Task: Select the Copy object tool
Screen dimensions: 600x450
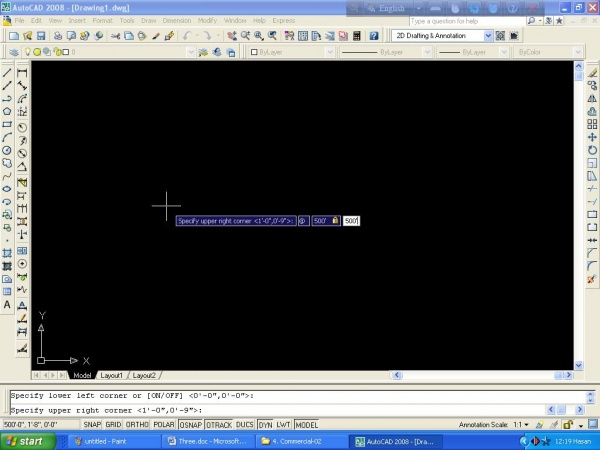Action: pos(592,86)
